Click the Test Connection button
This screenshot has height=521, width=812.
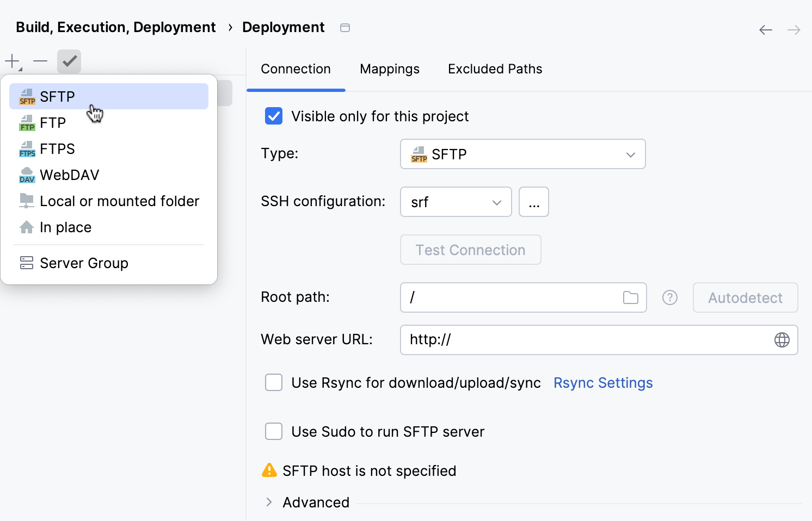pos(470,250)
